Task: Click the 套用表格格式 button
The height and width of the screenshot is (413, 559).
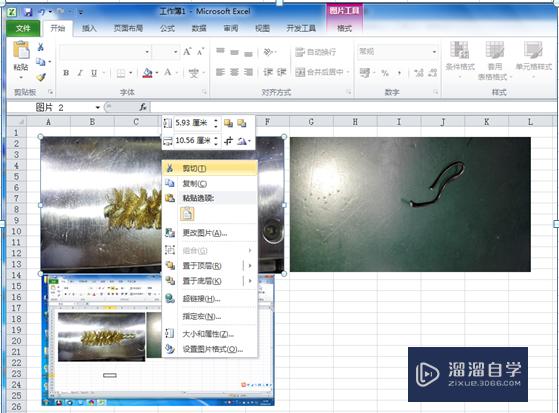Action: (494, 60)
